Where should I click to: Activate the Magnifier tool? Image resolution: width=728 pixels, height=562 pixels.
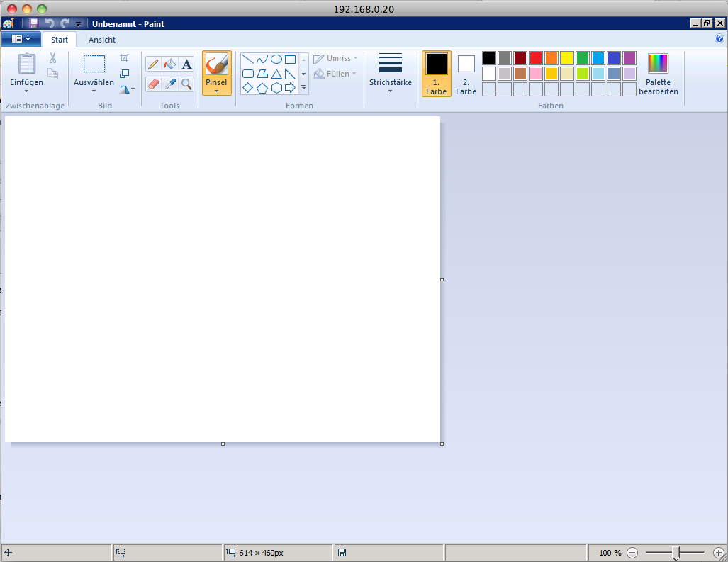(186, 84)
